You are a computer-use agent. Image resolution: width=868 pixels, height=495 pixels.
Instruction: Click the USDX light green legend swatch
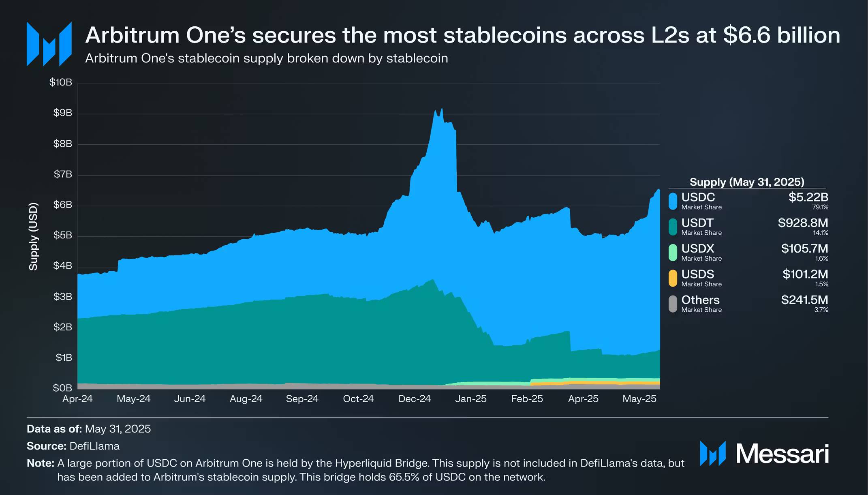click(673, 253)
